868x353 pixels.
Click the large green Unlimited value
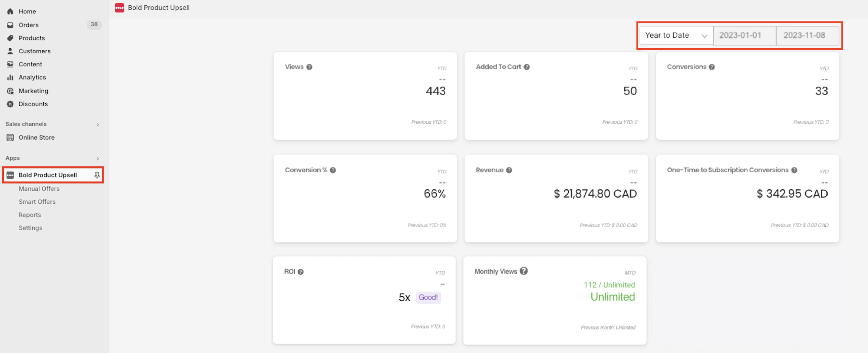pyautogui.click(x=613, y=297)
